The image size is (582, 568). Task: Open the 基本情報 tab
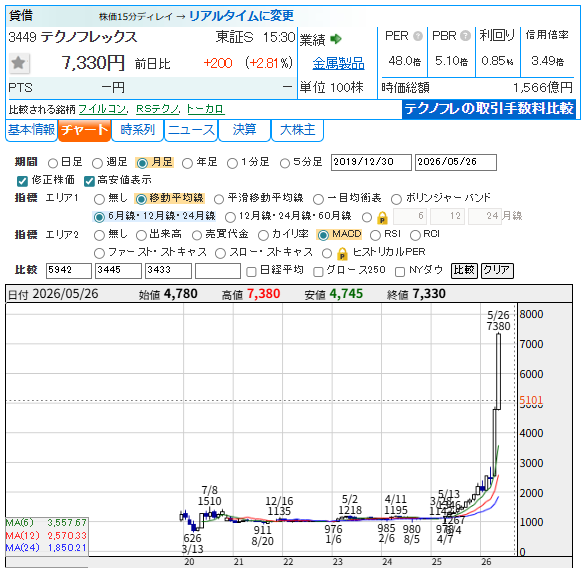32,130
